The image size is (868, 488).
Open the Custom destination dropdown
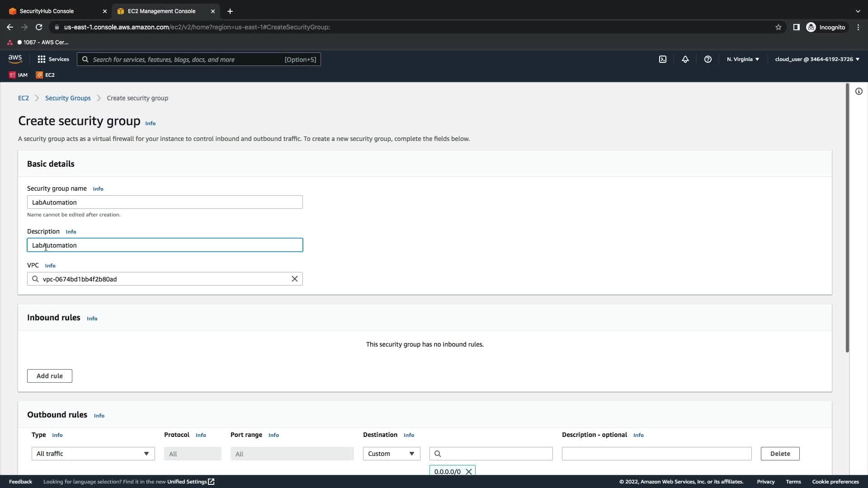[x=392, y=454]
